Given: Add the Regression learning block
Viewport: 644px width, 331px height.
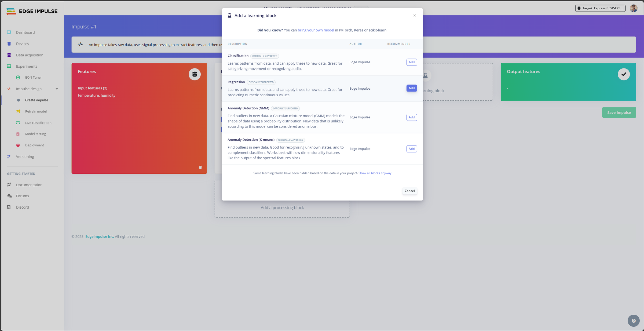Looking at the screenshot, I should (411, 88).
